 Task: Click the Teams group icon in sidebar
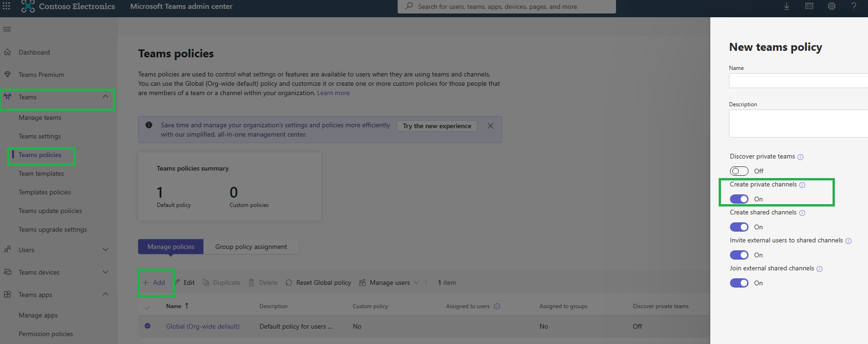[x=7, y=97]
